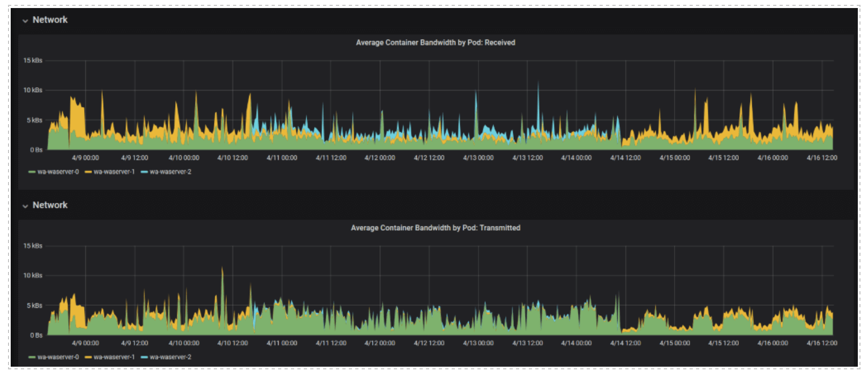
Task: Isolate wa-waserver-1 series in Transmitted legend
Action: click(x=114, y=358)
